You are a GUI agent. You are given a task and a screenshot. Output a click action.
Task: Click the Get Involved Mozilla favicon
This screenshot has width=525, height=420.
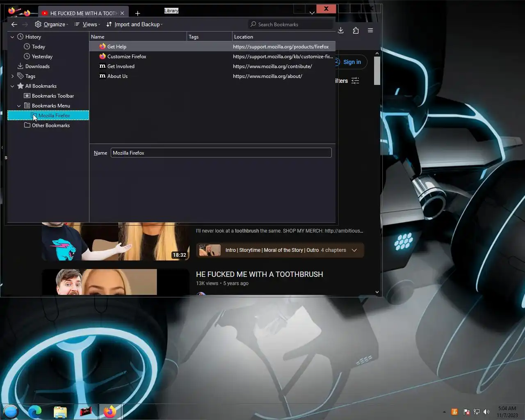(x=103, y=66)
